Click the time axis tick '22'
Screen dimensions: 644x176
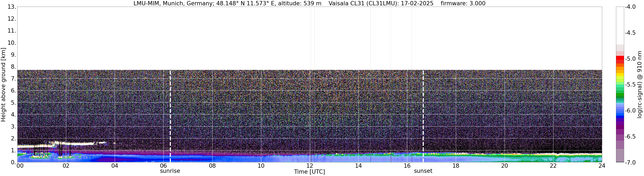click(553, 166)
